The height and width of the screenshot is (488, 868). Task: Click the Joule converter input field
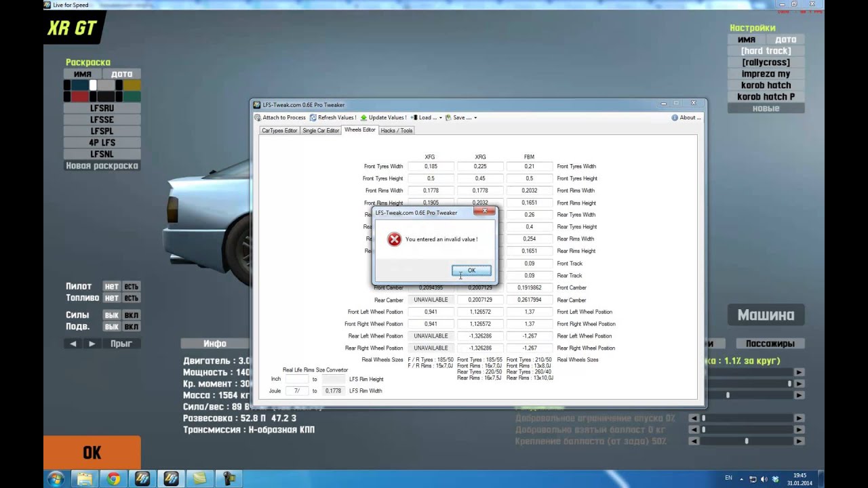[296, 391]
